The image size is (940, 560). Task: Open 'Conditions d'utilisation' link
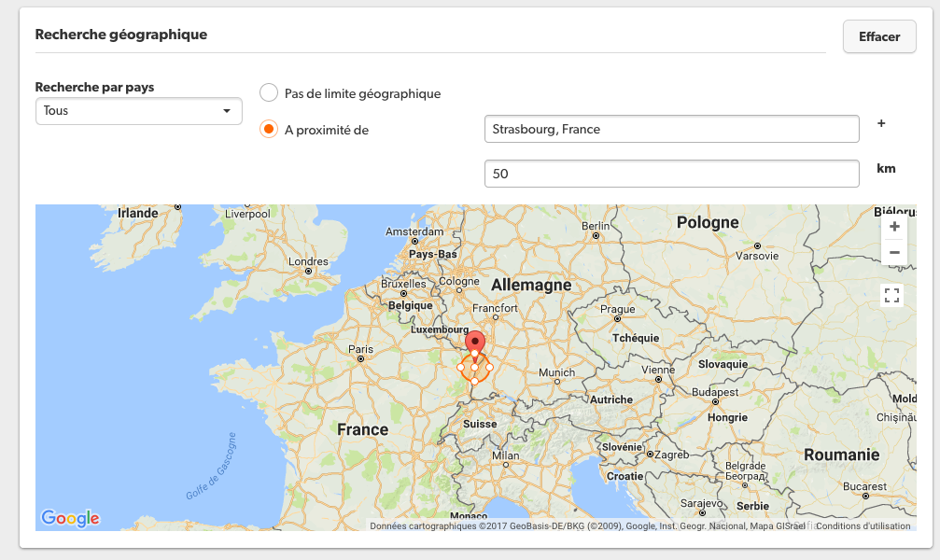863,525
